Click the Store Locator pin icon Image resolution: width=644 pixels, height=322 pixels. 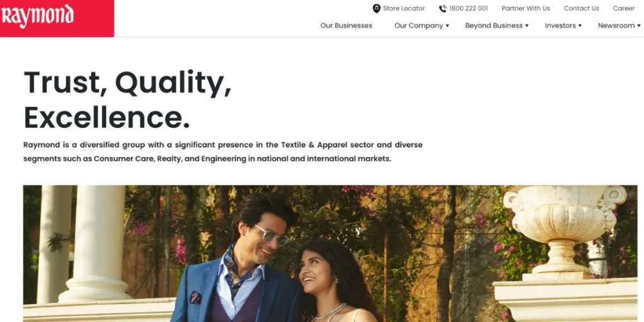(376, 8)
